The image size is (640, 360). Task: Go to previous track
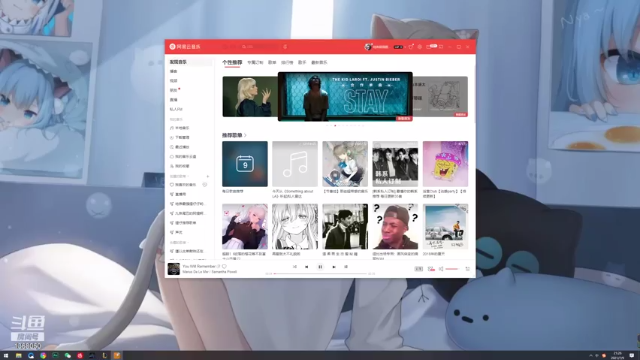(307, 267)
